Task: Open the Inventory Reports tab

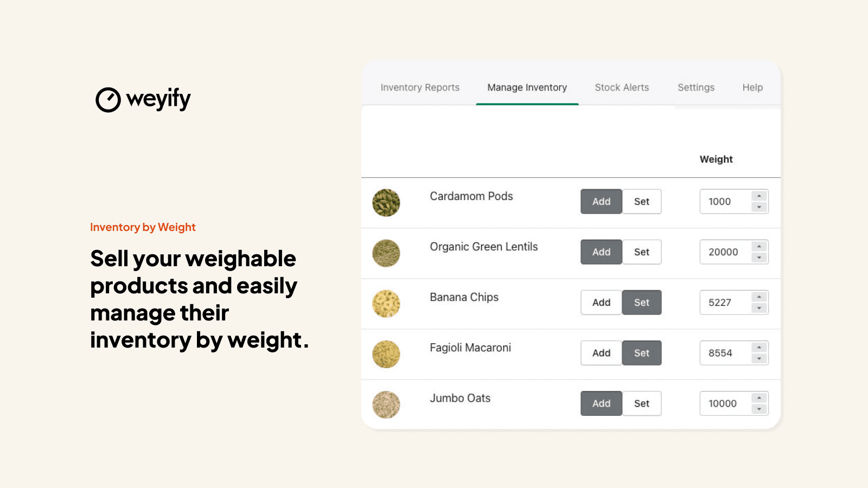Action: point(419,87)
